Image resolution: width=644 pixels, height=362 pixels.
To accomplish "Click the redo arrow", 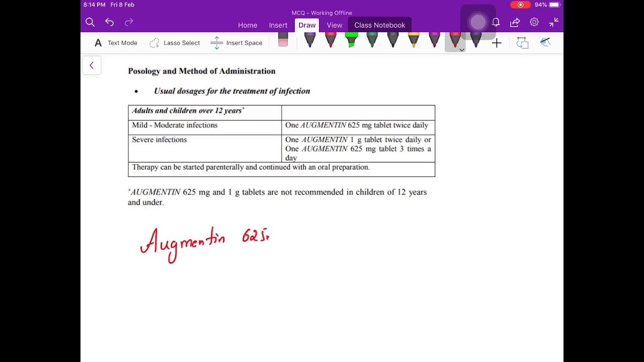I will point(129,22).
